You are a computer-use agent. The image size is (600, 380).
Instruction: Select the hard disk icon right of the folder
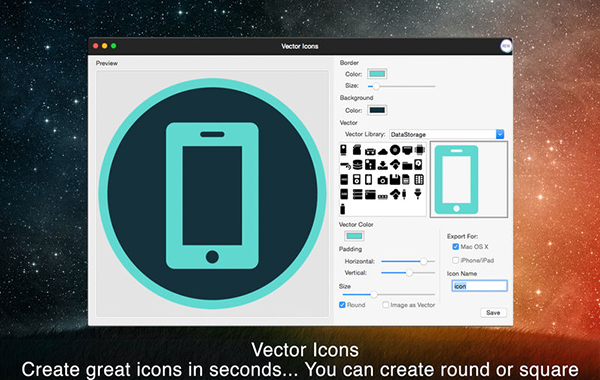tap(418, 165)
